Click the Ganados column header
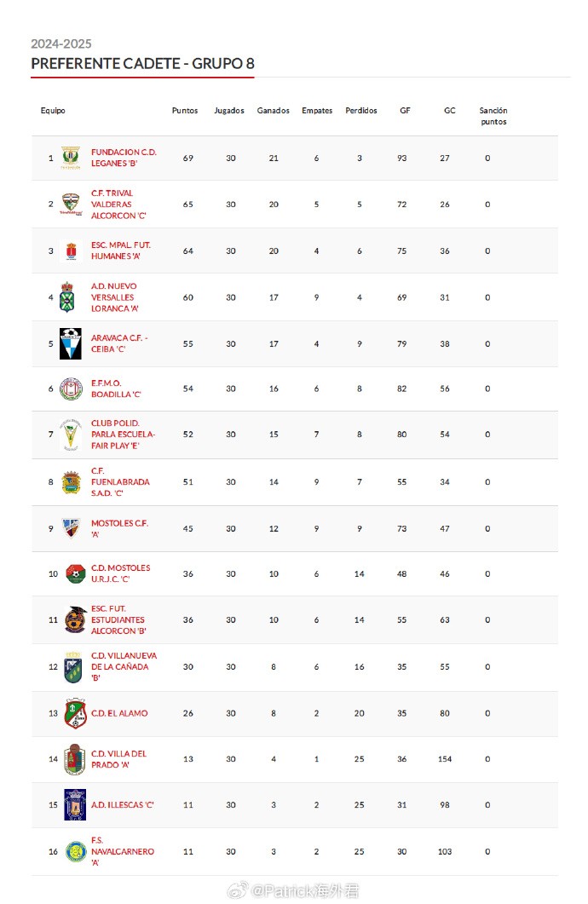Image resolution: width=588 pixels, height=904 pixels. point(274,111)
